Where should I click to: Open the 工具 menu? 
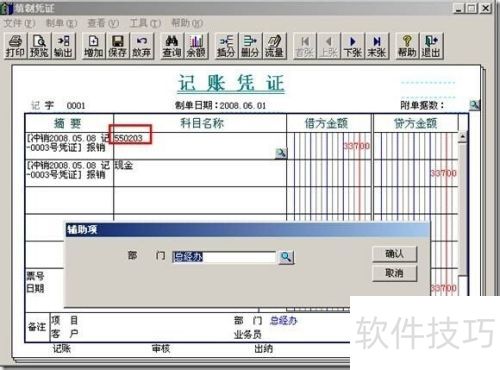tap(145, 23)
